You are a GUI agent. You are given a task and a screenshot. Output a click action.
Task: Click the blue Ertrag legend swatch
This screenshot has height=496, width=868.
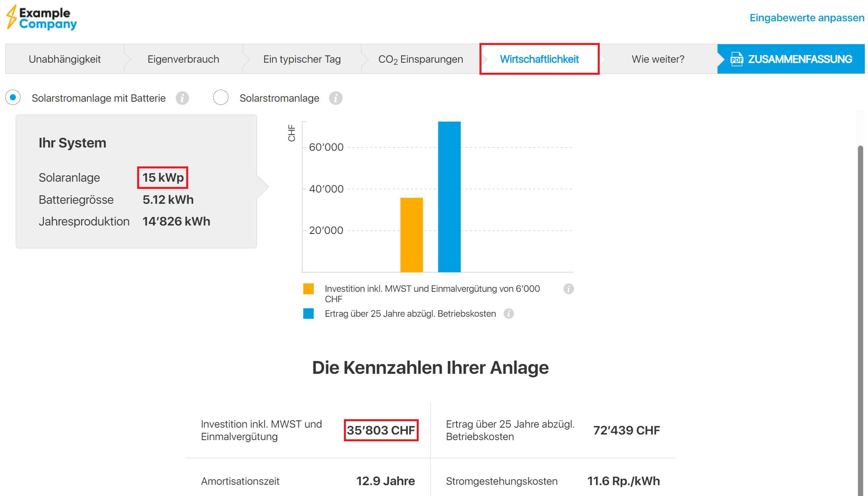click(309, 314)
